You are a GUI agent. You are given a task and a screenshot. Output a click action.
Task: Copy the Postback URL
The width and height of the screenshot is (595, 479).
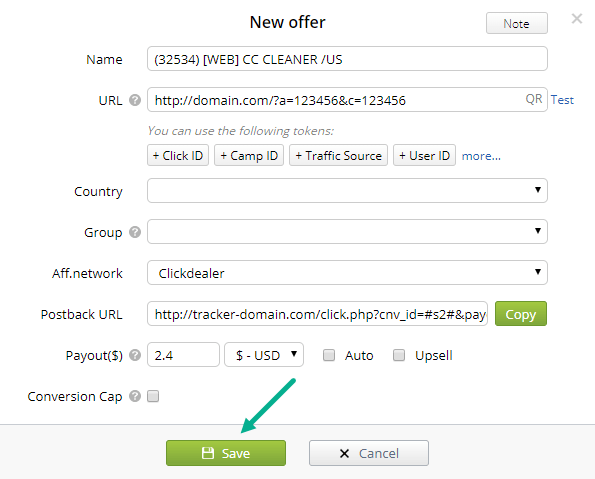[521, 314]
